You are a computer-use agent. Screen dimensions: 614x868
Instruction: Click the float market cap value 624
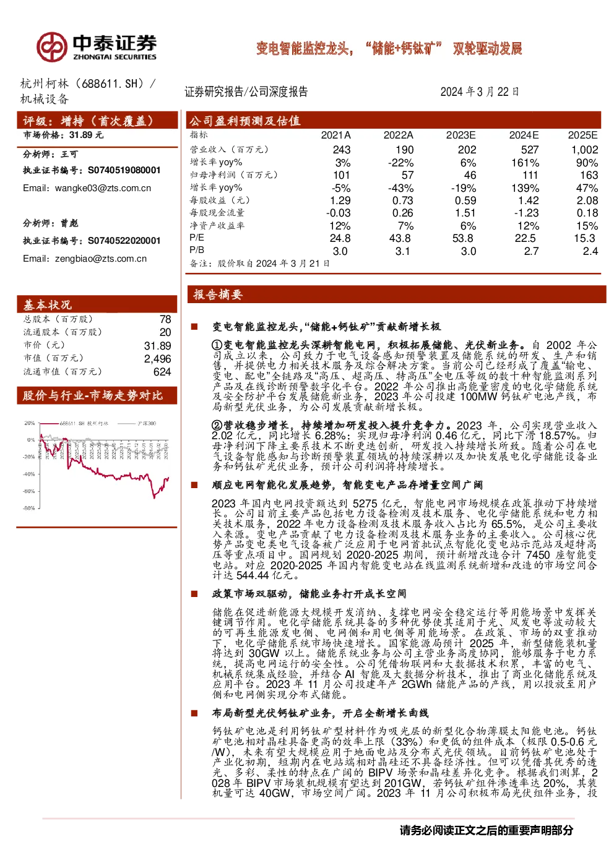click(x=162, y=372)
